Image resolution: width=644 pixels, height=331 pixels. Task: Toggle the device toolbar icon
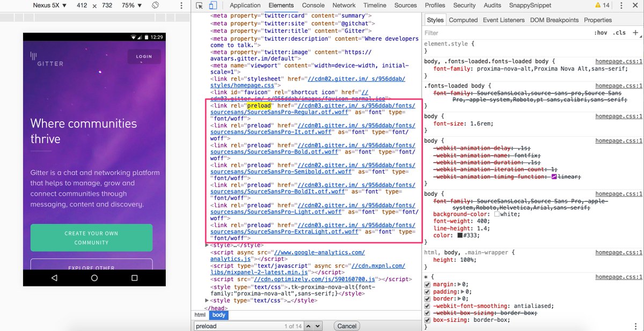(x=213, y=5)
